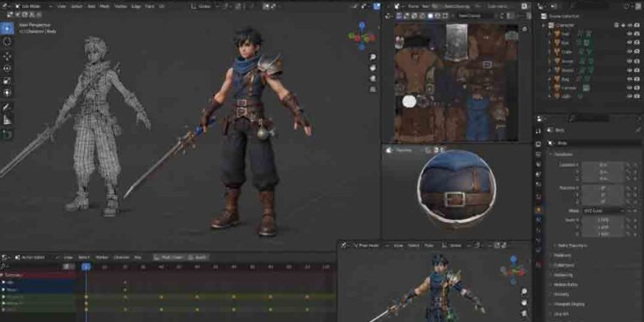Toggle the eye visibility of the Character collection
Screen dimensions: 644x322
point(629,25)
